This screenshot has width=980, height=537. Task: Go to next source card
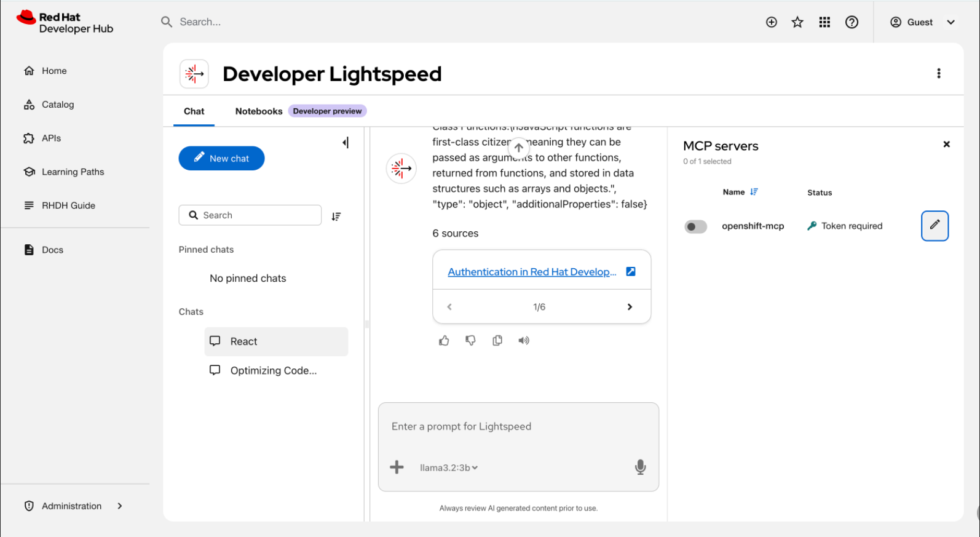click(x=630, y=306)
